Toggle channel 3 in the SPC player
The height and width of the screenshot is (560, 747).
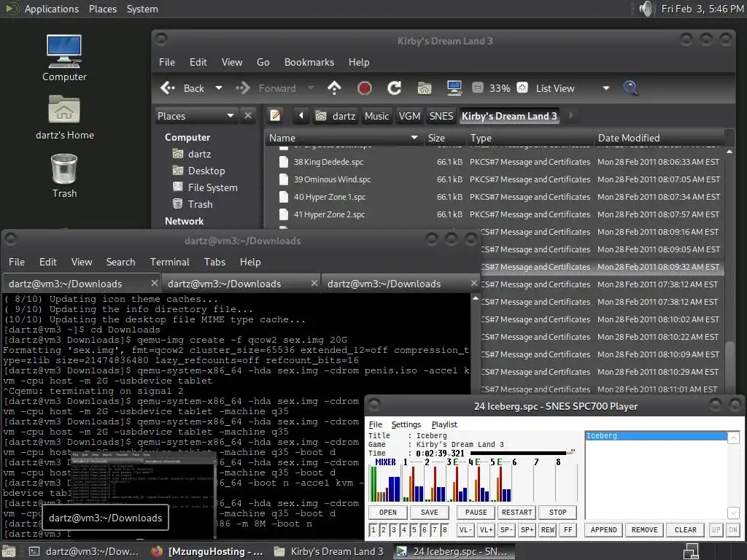click(393, 529)
